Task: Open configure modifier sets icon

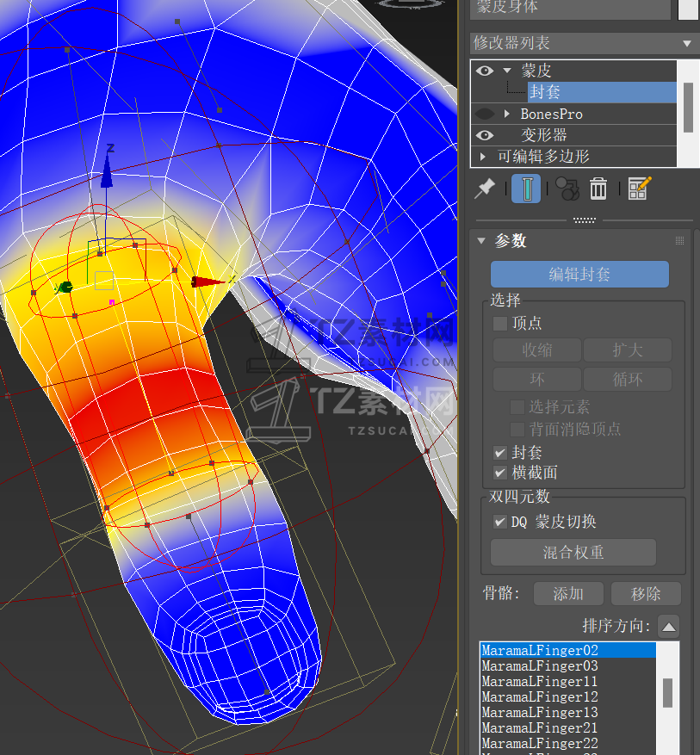Action: (x=639, y=189)
